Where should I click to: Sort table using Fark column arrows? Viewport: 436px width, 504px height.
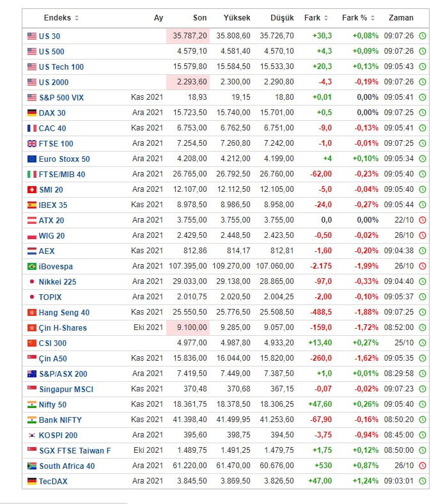[x=326, y=18]
